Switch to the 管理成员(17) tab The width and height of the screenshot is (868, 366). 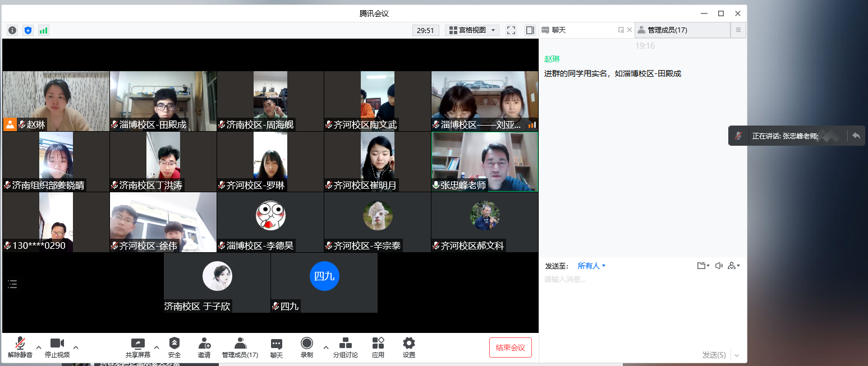click(x=667, y=30)
